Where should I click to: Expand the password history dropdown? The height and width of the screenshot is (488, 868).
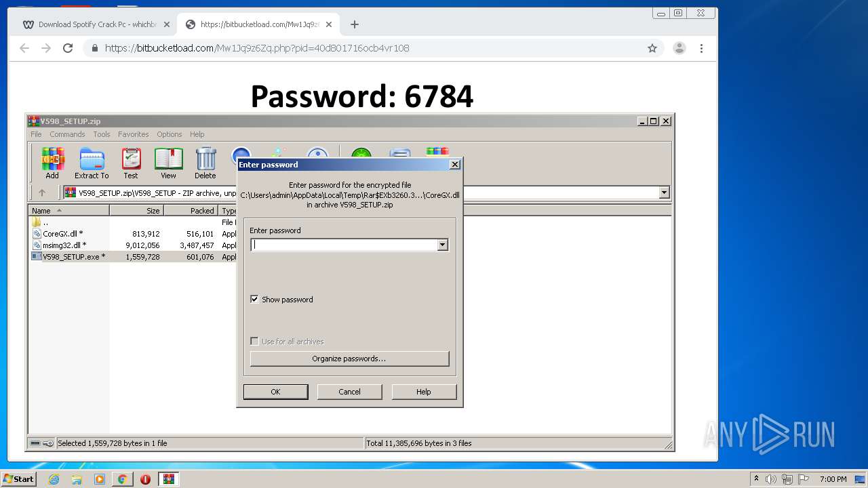[443, 245]
